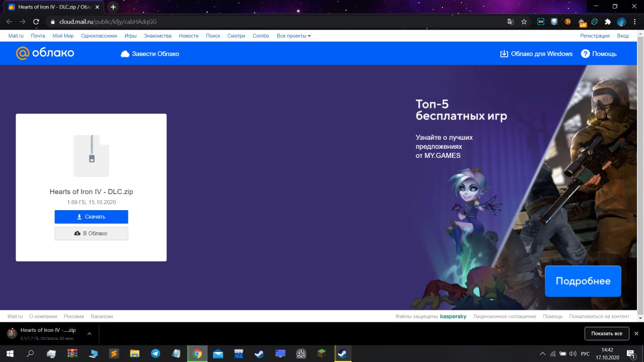Open Minecraft block icon in taskbar
Image resolution: width=644 pixels, height=362 pixels.
coord(321,353)
